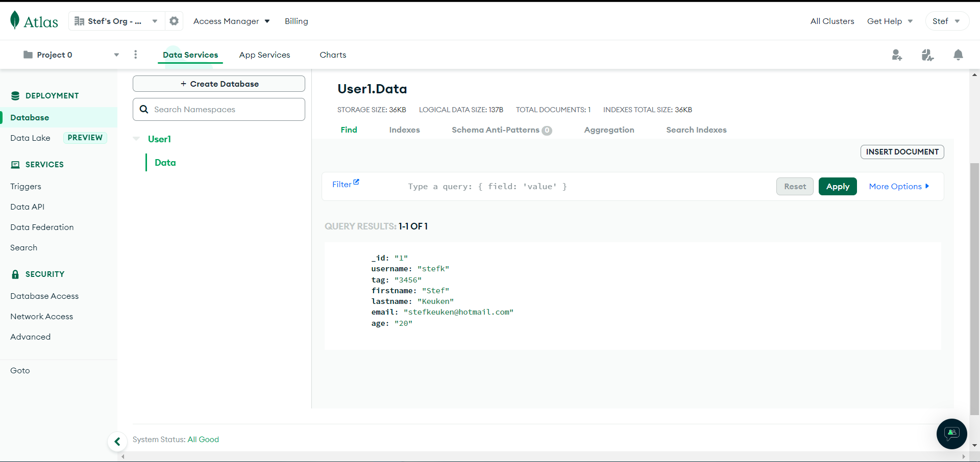
Task: Open Triggers in the sidebar
Action: (x=26, y=187)
